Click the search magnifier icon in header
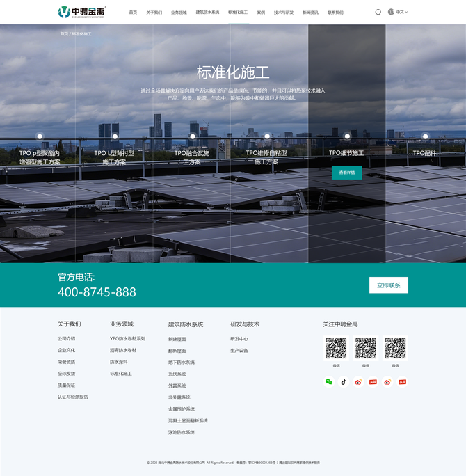The height and width of the screenshot is (476, 466). click(378, 12)
